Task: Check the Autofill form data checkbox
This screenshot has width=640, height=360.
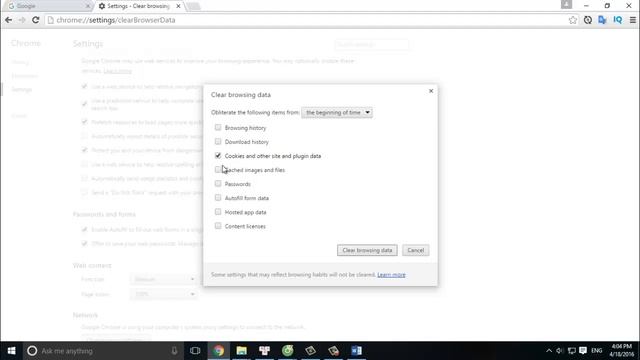Action: [218, 198]
